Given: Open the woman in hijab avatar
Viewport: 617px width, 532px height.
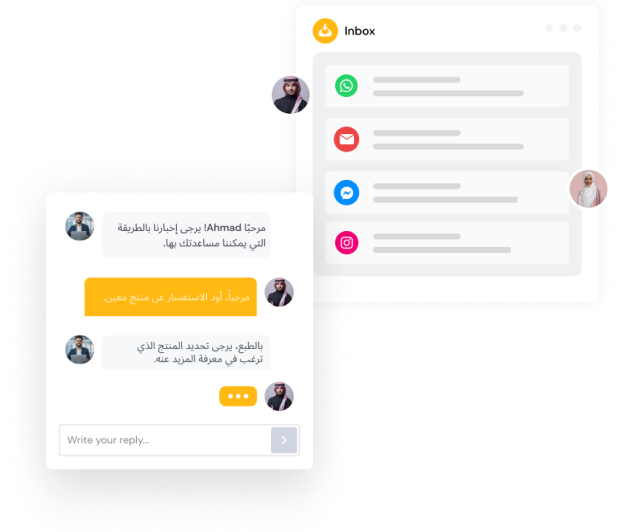Looking at the screenshot, I should [x=588, y=189].
